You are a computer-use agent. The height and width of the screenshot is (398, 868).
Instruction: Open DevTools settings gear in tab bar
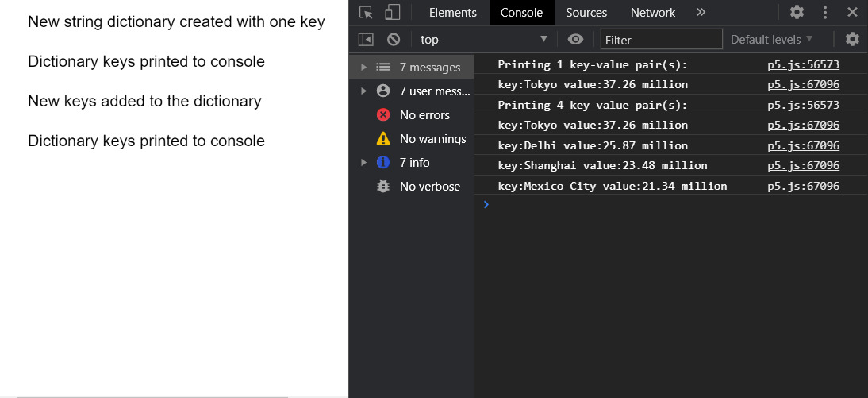pyautogui.click(x=797, y=12)
